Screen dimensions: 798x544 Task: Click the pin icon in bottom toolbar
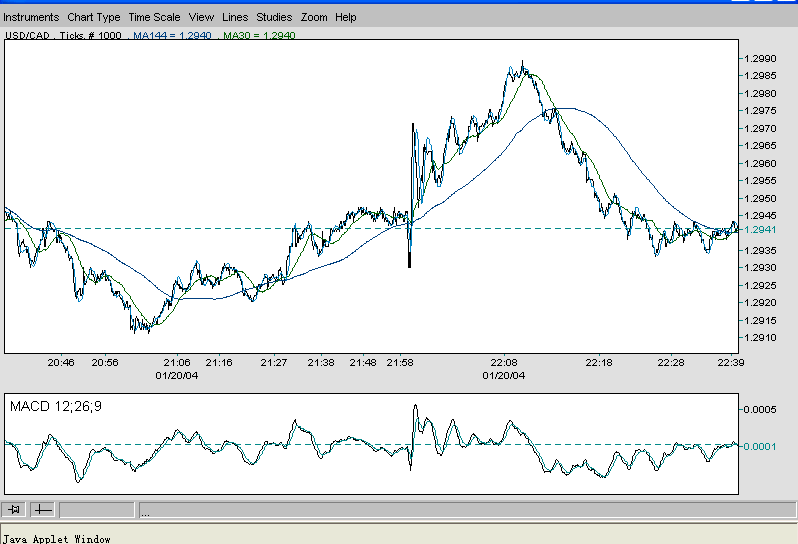[14, 509]
